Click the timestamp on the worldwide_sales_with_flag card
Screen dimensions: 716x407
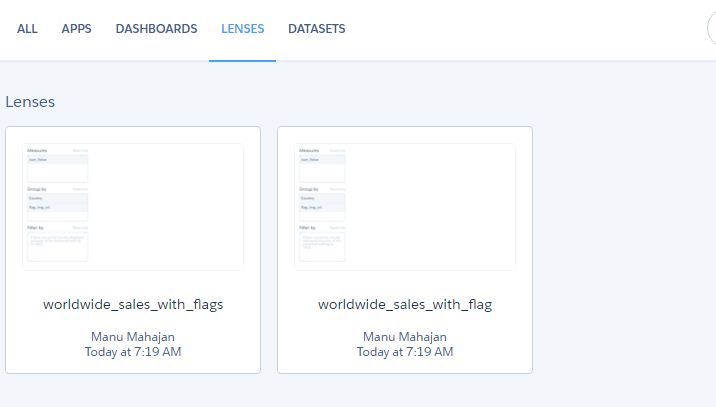tap(405, 352)
